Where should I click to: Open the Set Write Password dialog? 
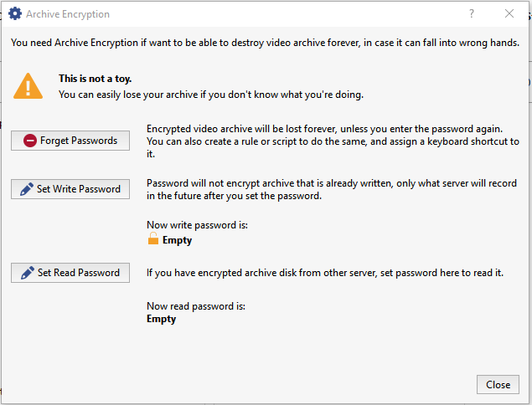70,189
